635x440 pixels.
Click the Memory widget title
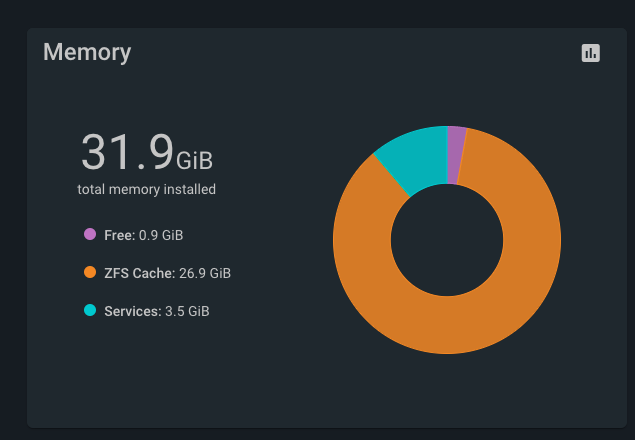(87, 53)
